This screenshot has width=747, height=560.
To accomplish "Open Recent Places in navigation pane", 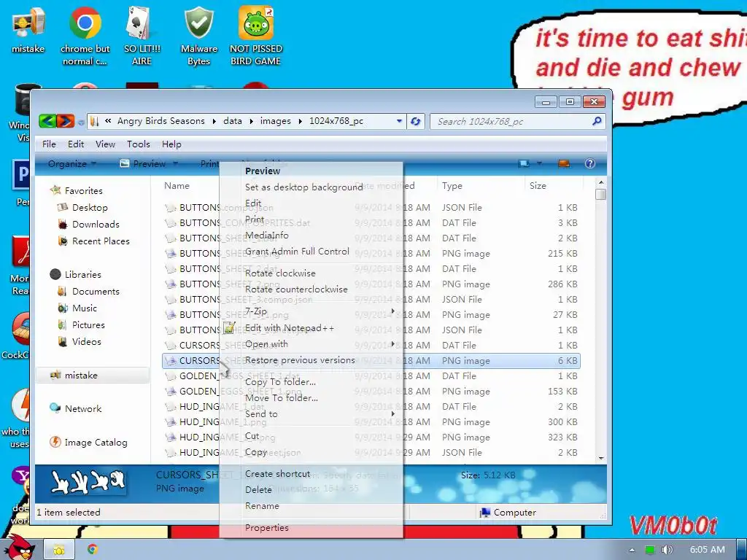I will tap(101, 241).
